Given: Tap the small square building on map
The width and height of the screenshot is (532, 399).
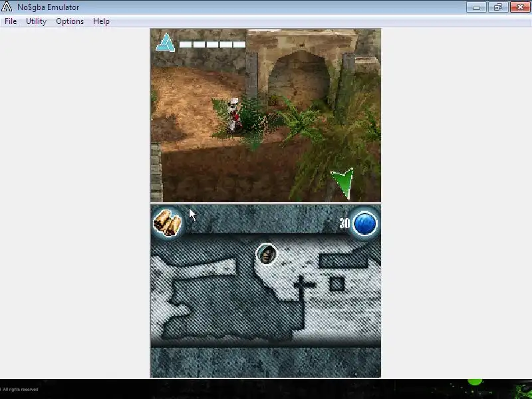Looking at the screenshot, I should (x=337, y=284).
